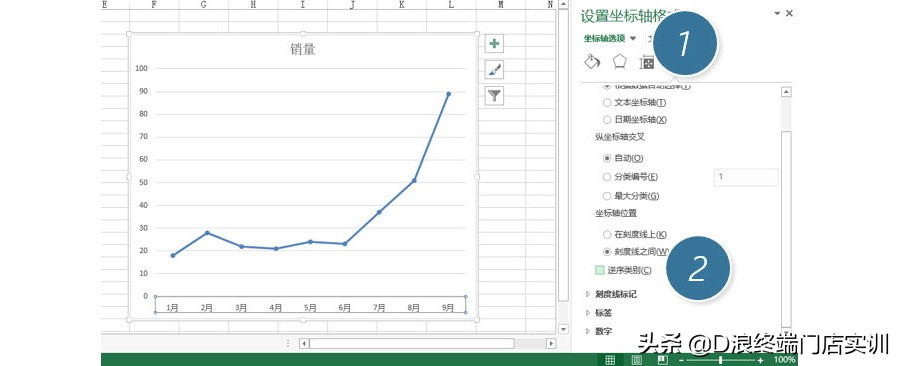Select 自动(O) radio button
This screenshot has width=900, height=366.
coord(607,158)
